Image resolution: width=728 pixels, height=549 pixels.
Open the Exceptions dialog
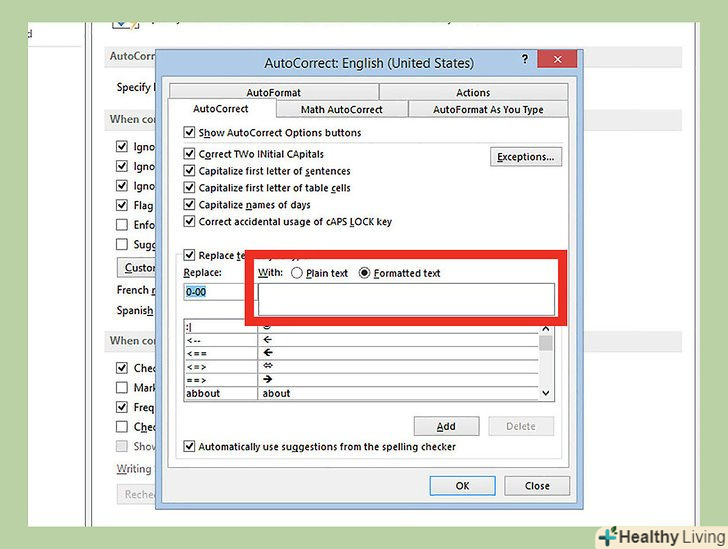(526, 157)
